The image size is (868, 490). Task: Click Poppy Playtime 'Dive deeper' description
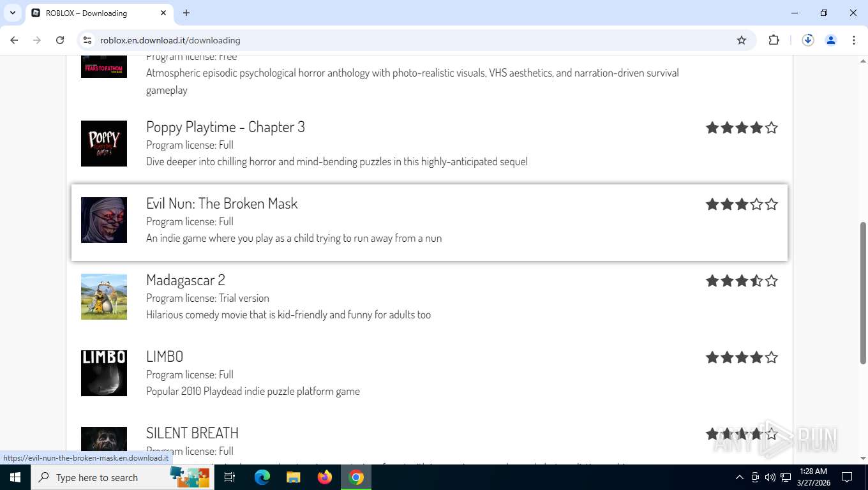pyautogui.click(x=337, y=161)
